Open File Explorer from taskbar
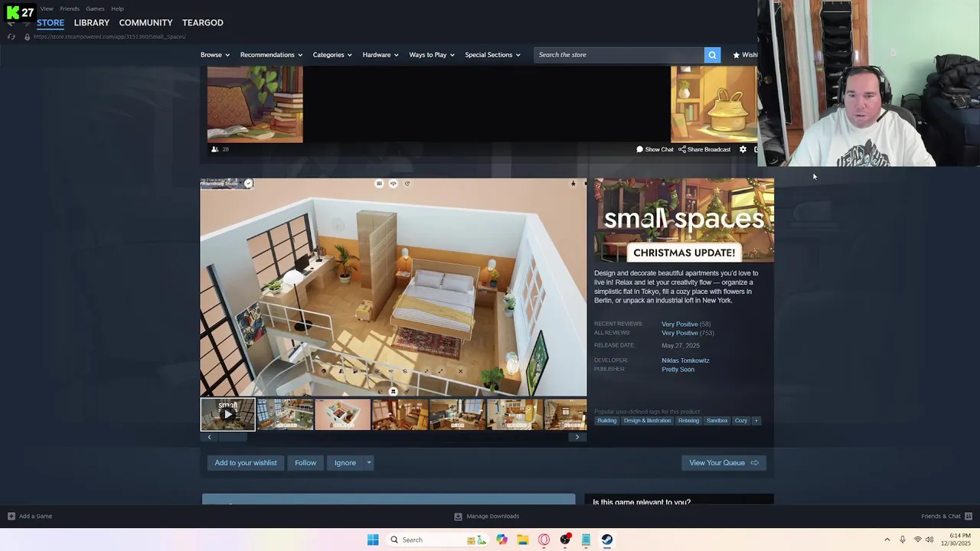Screen dimensions: 980x551 pos(523,540)
